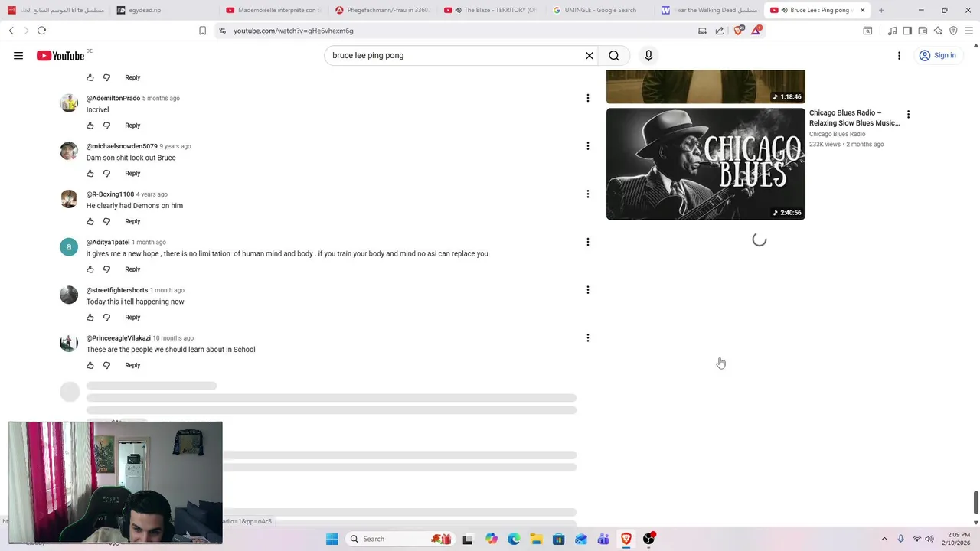This screenshot has height=551, width=980.
Task: Go back to previous page
Action: [11, 31]
